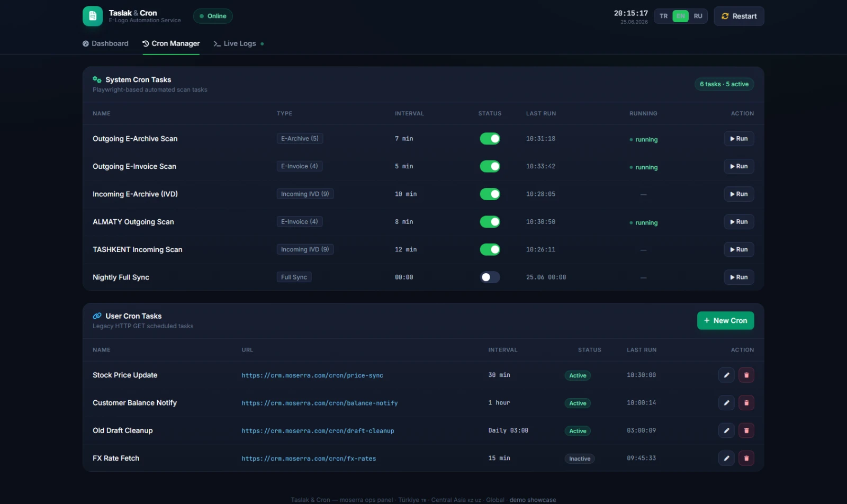Create a New Cron task

click(725, 320)
